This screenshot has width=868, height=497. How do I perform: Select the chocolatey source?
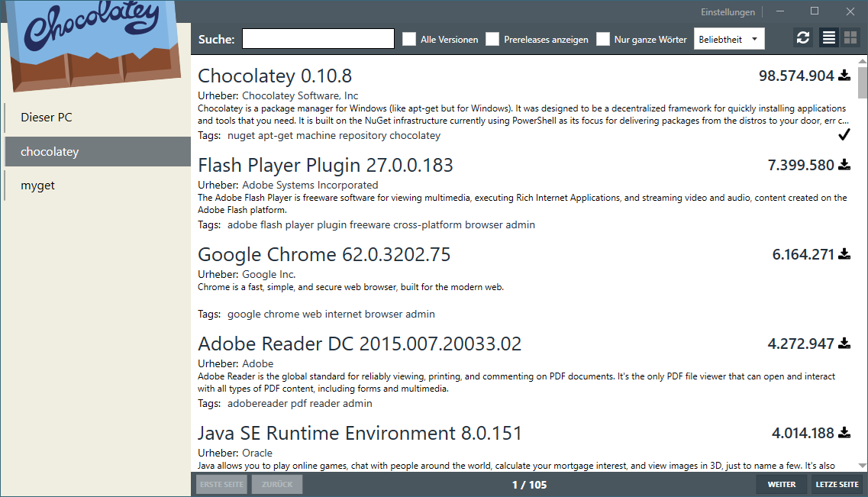(98, 152)
